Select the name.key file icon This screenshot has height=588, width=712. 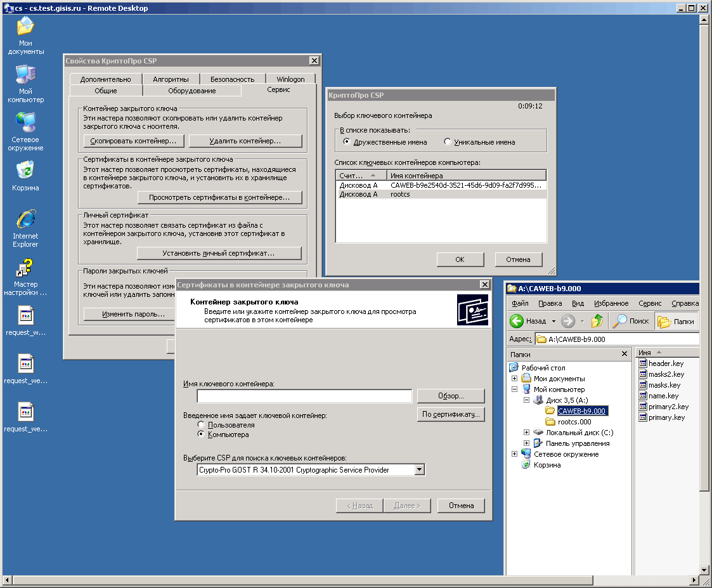click(642, 396)
